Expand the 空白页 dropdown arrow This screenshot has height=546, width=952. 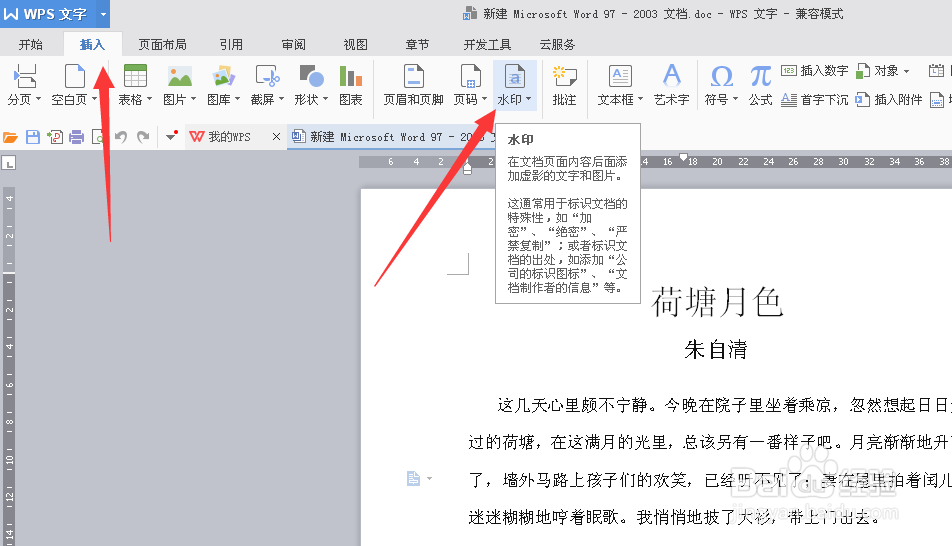click(x=94, y=99)
